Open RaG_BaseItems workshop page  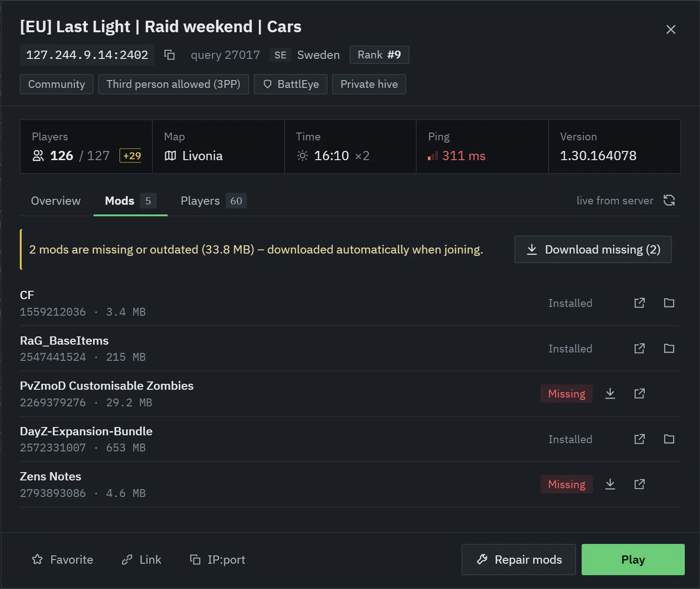pos(639,348)
